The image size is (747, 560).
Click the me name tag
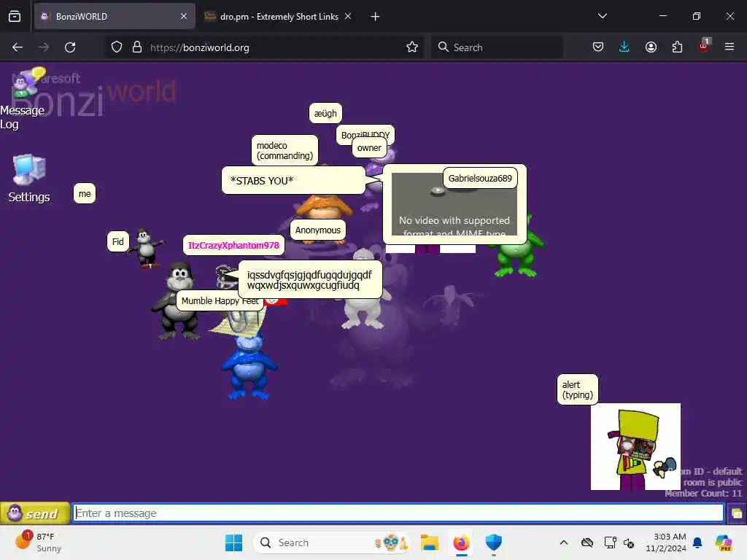point(85,194)
